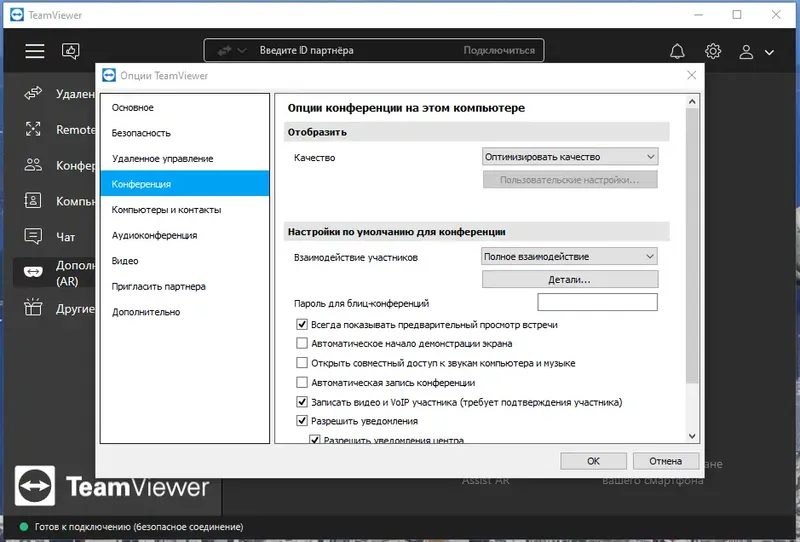800x542 pixels.
Task: Confirm options with the OK button
Action: 593,461
